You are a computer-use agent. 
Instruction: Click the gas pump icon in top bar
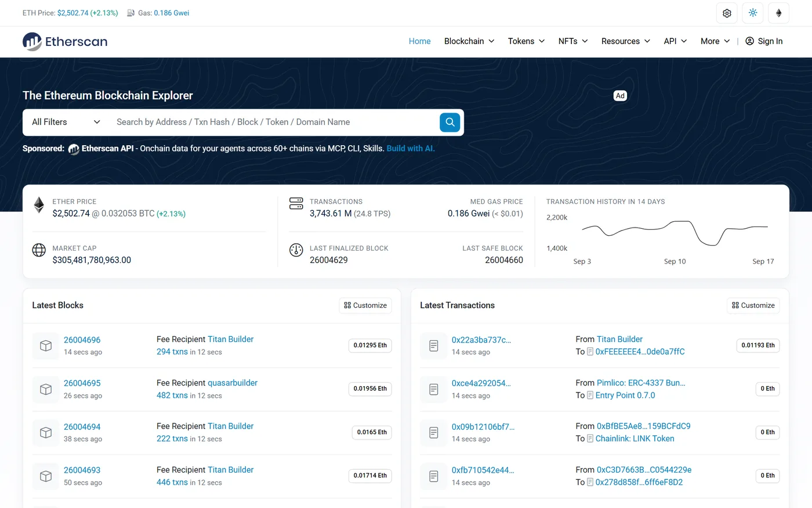click(x=131, y=13)
